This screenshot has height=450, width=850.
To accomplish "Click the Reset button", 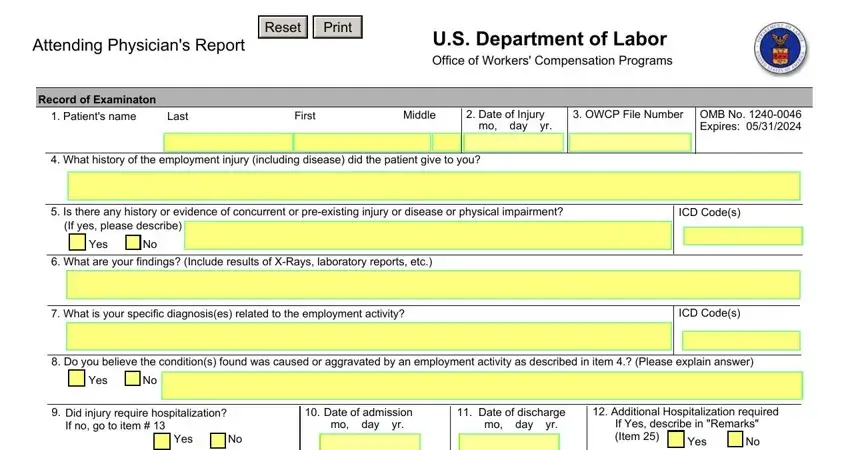I will pos(283,27).
